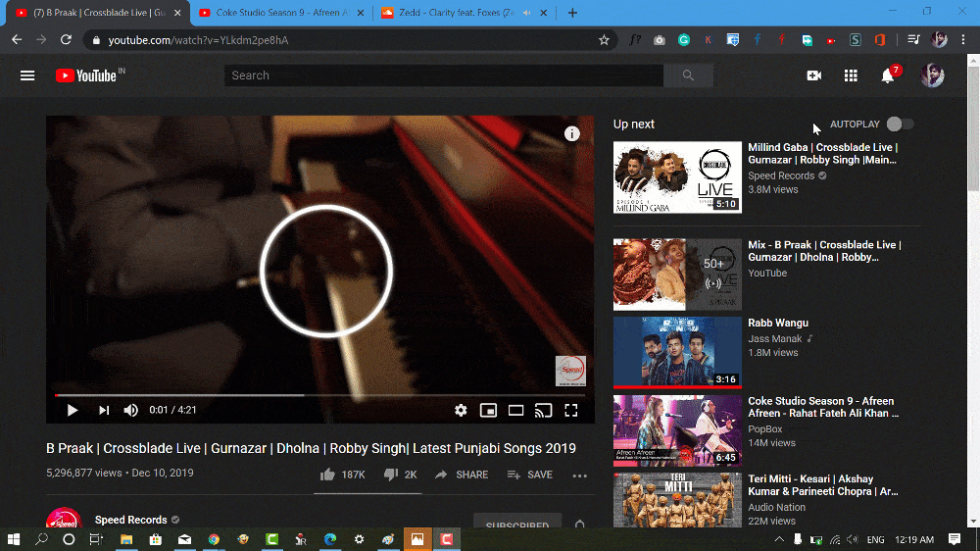980x551 pixels.
Task: Toggle channel notification bell
Action: click(x=580, y=523)
